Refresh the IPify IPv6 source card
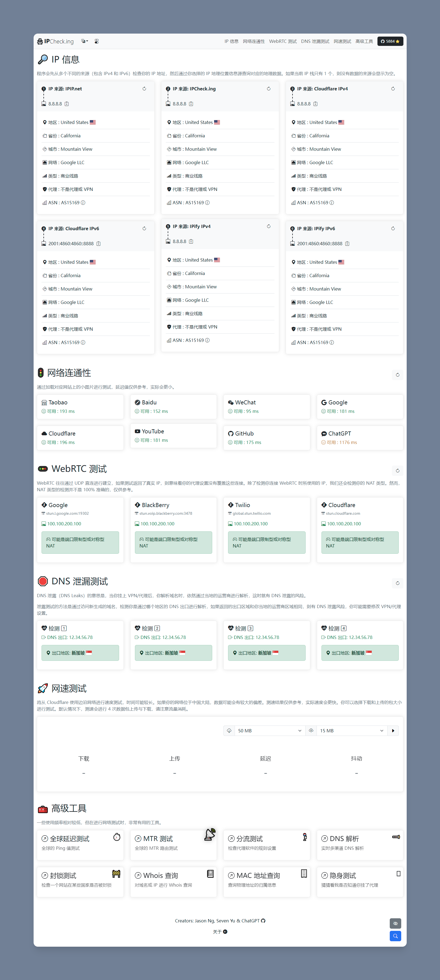440x980 pixels. click(393, 229)
